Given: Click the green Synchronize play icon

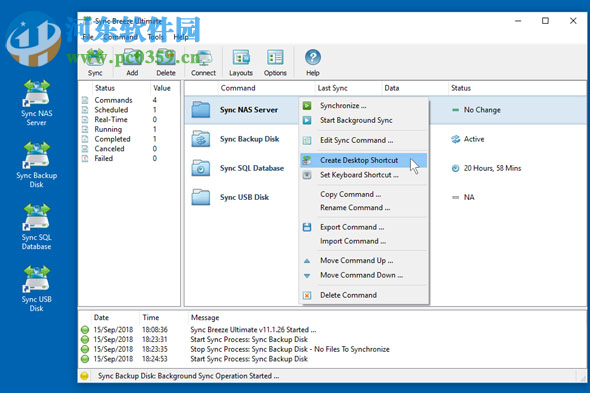Looking at the screenshot, I should click(x=307, y=105).
